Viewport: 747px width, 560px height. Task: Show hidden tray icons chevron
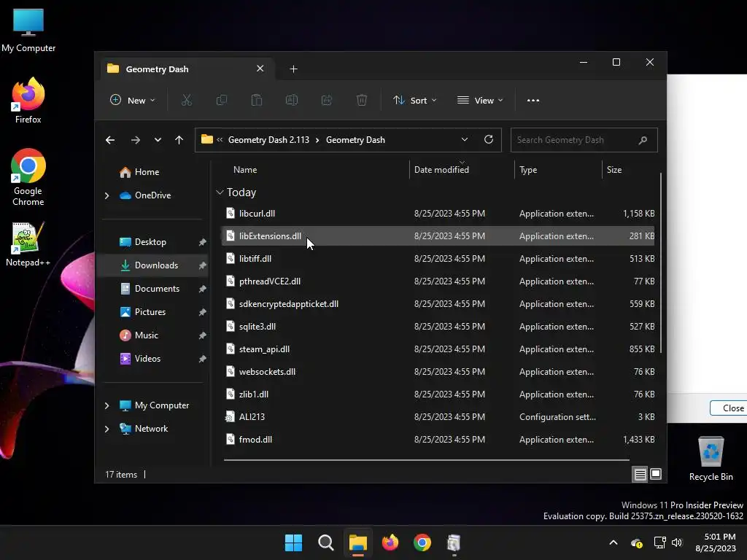(614, 542)
